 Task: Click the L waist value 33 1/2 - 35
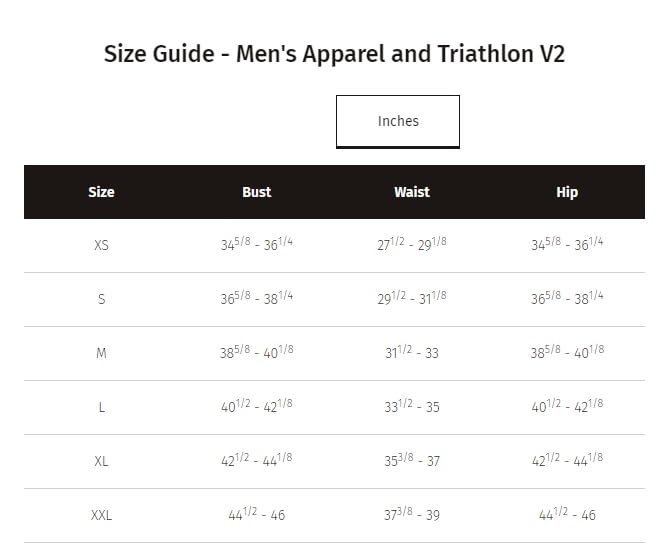(x=412, y=407)
